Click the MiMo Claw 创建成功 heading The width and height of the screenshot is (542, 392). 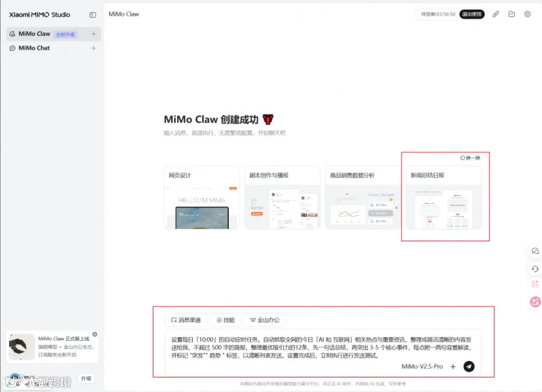pyautogui.click(x=219, y=120)
